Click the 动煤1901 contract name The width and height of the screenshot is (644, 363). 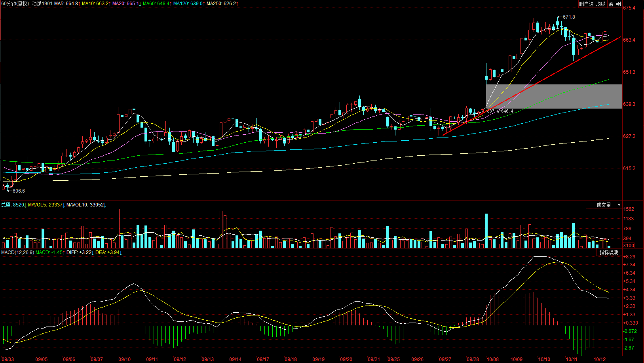point(42,4)
